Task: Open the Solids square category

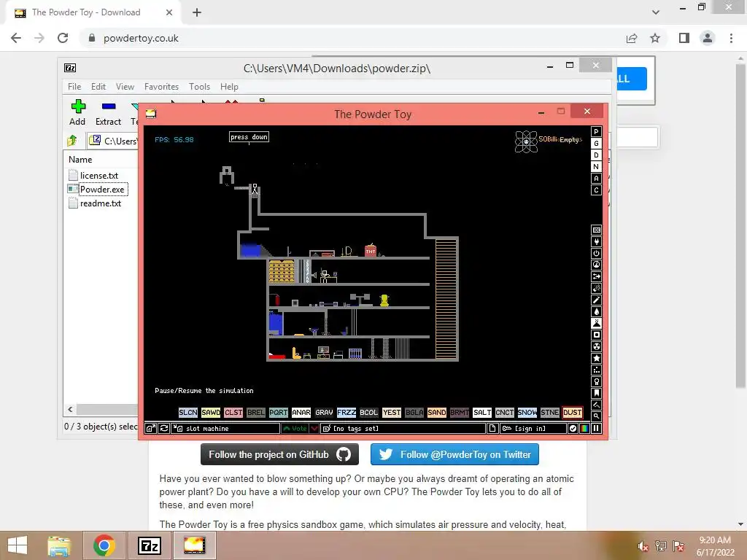Action: pyautogui.click(x=596, y=335)
